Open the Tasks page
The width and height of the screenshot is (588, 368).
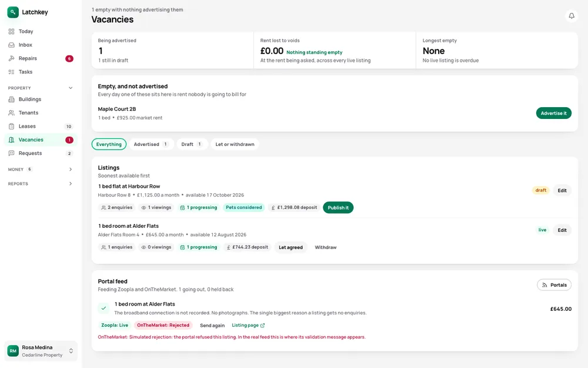[41, 72]
